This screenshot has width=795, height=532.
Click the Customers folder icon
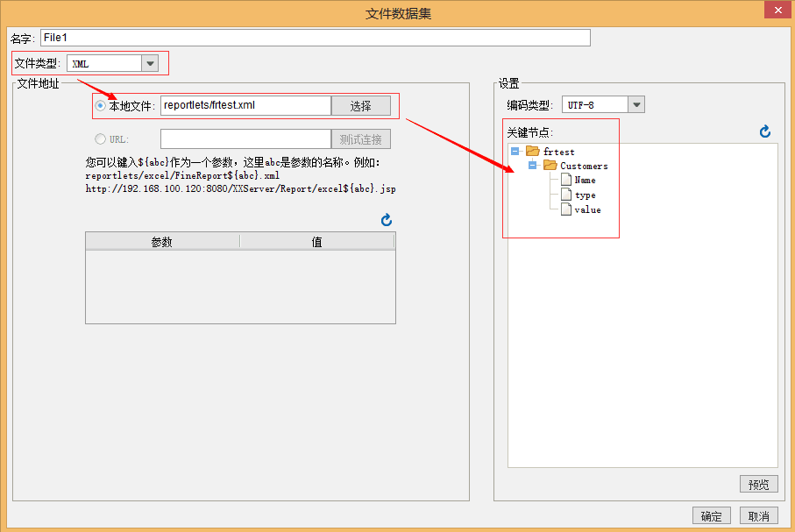tap(550, 166)
